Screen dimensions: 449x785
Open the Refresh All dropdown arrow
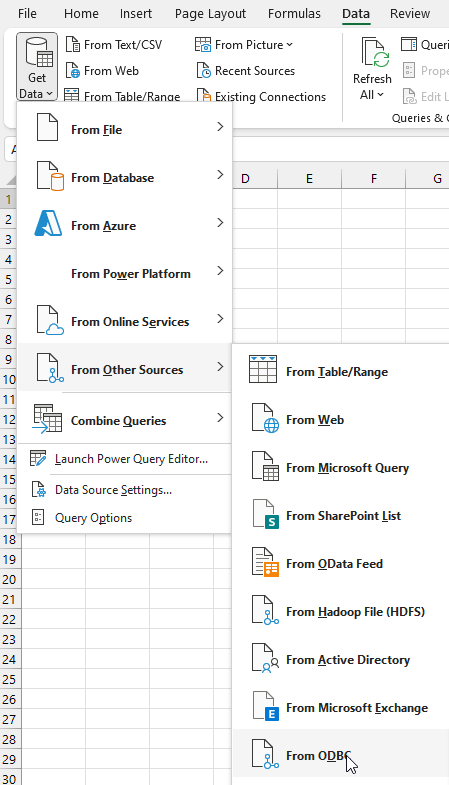pos(381,95)
